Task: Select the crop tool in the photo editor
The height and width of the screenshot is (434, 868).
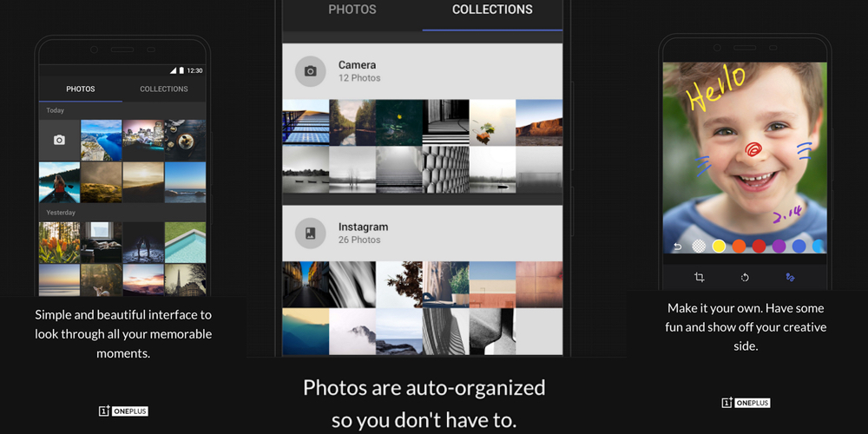Action: [x=699, y=277]
